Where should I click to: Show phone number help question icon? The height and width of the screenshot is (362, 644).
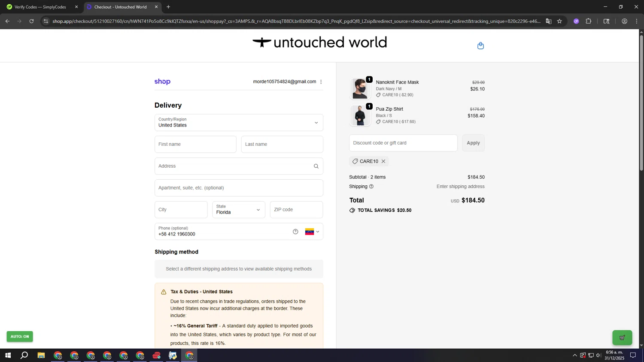[x=295, y=232]
